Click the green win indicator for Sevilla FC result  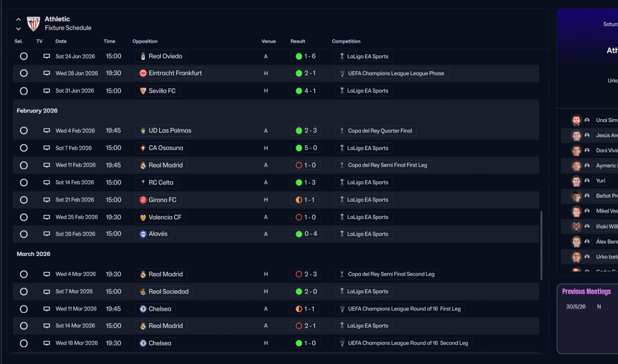click(299, 91)
